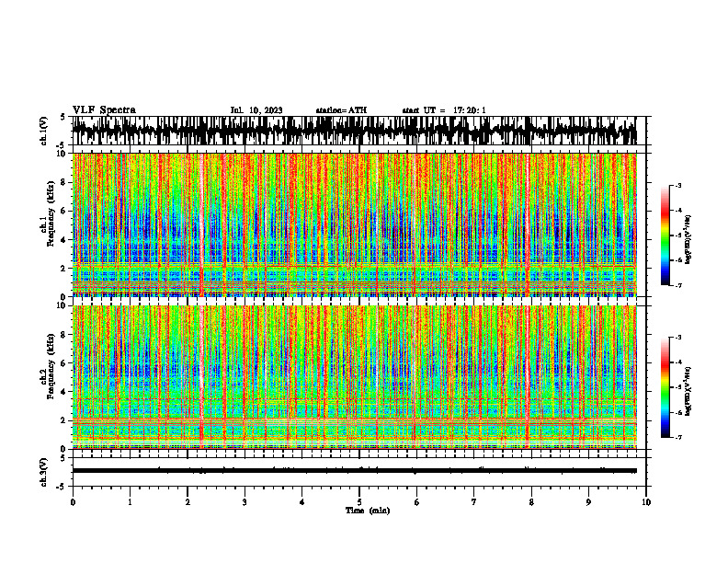Click the ch.1 spectrogram color bar

pos(665,236)
